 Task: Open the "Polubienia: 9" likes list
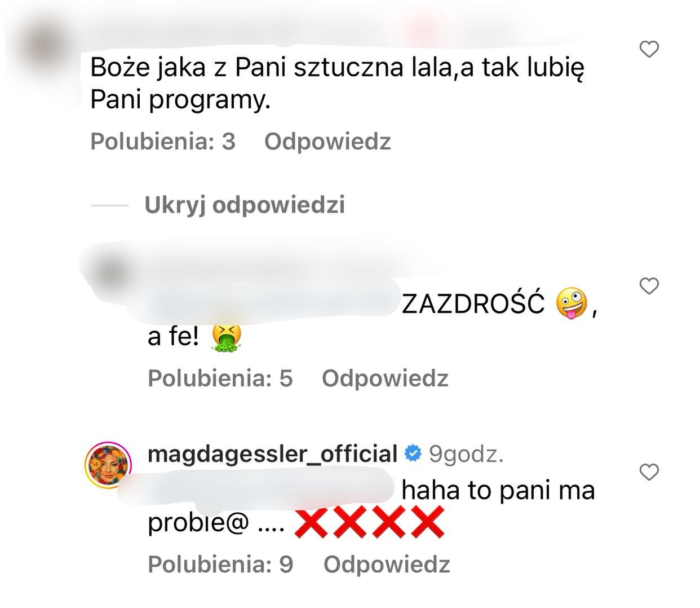click(220, 564)
